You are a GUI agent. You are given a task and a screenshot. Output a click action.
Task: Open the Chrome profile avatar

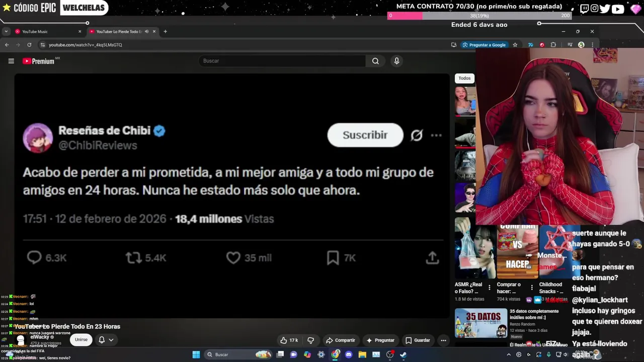tap(581, 45)
